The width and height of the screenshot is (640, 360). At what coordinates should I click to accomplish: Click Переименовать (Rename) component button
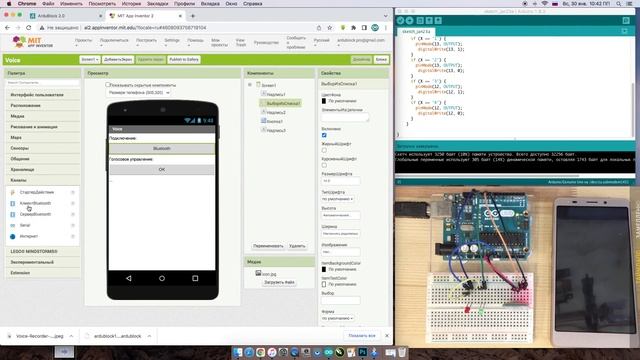tap(268, 246)
